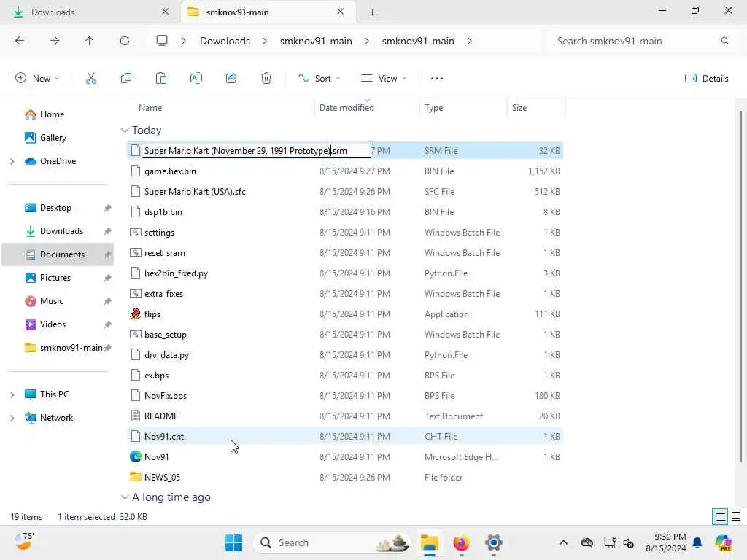
Task: Select the dsp1b.bin file
Action: (x=163, y=212)
